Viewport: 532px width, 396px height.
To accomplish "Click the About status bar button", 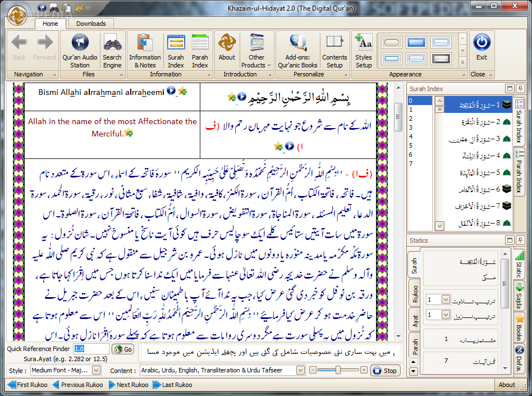I will coord(507,385).
